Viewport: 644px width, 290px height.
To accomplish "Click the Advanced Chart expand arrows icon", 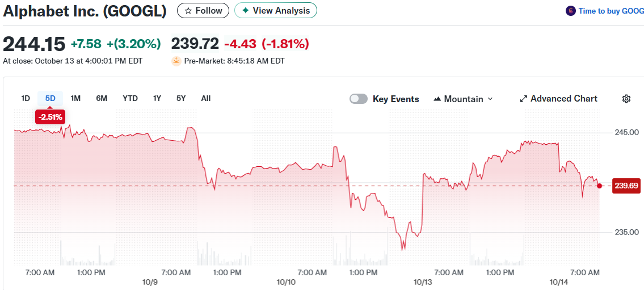I will point(524,99).
